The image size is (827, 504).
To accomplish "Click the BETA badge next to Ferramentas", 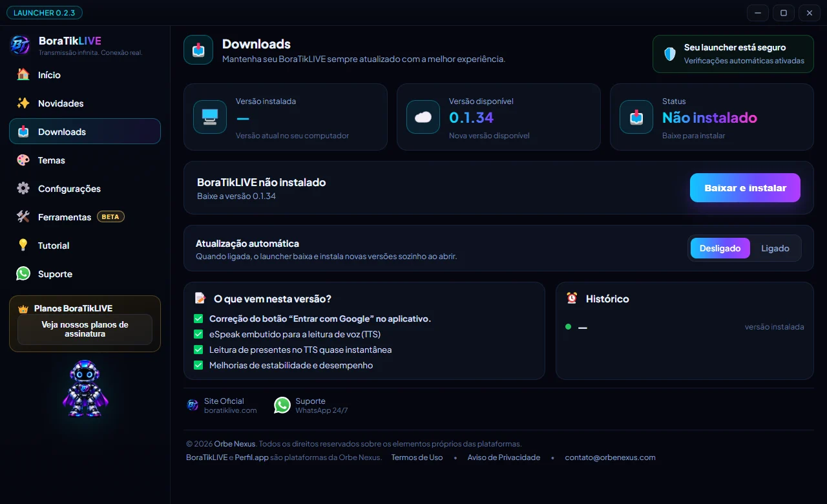I will [x=110, y=216].
